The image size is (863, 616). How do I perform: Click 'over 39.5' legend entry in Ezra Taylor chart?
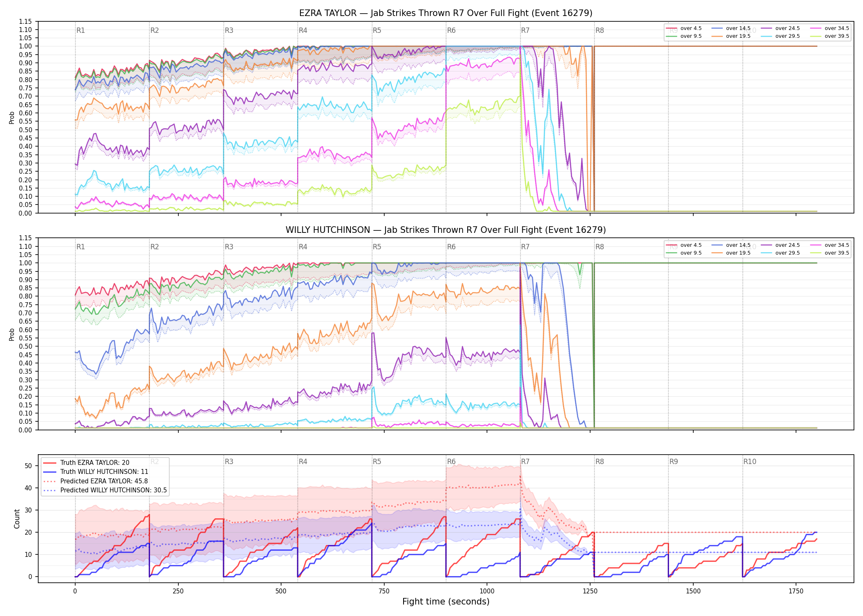coord(829,36)
